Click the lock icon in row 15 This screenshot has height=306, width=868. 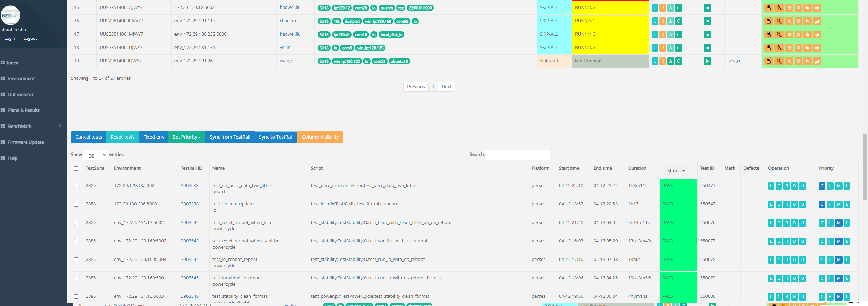click(x=769, y=8)
